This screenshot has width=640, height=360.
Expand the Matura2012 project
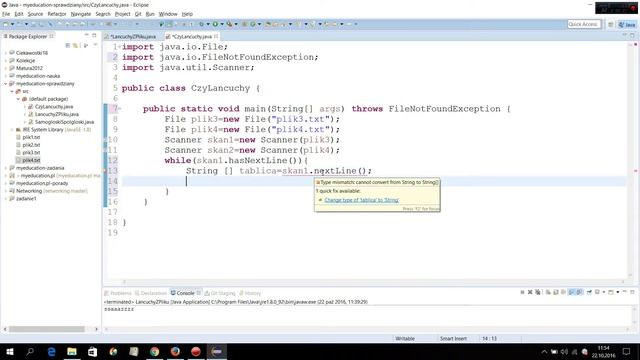(x=6, y=68)
